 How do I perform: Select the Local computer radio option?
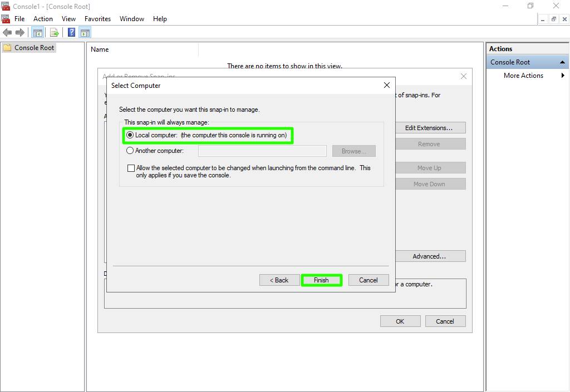point(130,135)
